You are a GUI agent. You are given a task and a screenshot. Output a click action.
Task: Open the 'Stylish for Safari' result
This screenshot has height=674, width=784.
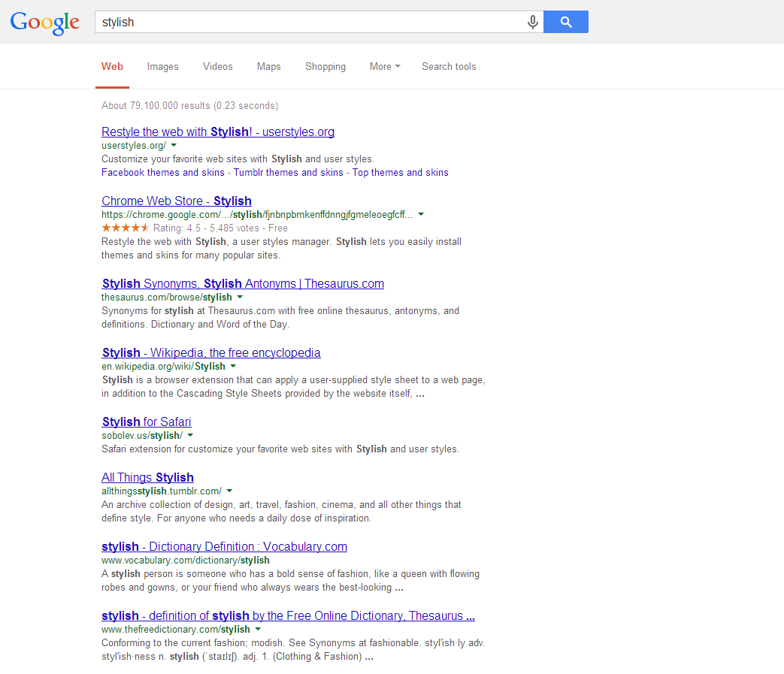coord(146,422)
